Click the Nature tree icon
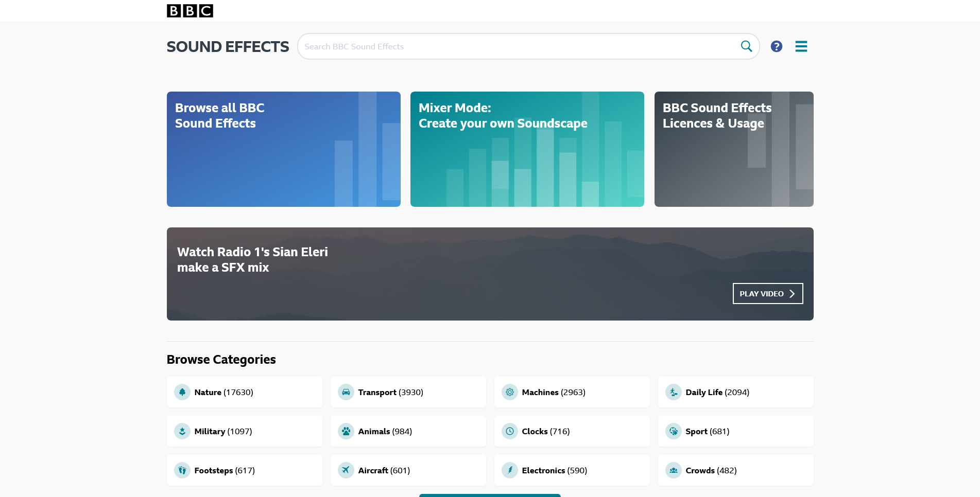Image resolution: width=980 pixels, height=497 pixels. (x=182, y=392)
